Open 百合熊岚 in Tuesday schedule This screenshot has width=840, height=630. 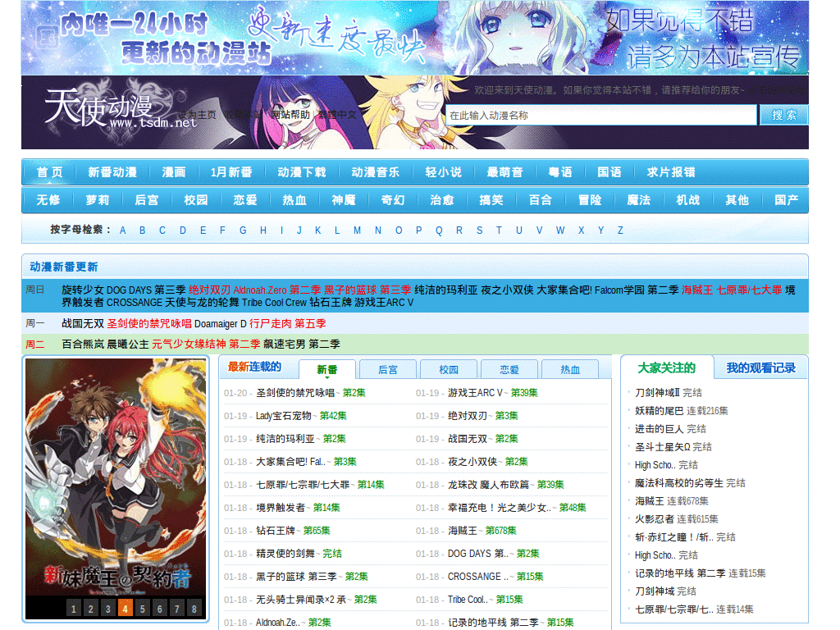click(x=83, y=344)
